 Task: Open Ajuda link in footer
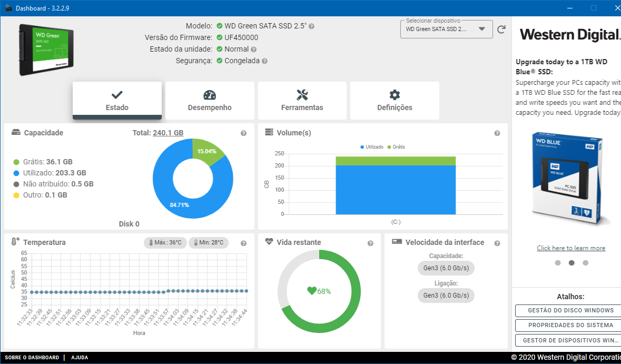80,357
